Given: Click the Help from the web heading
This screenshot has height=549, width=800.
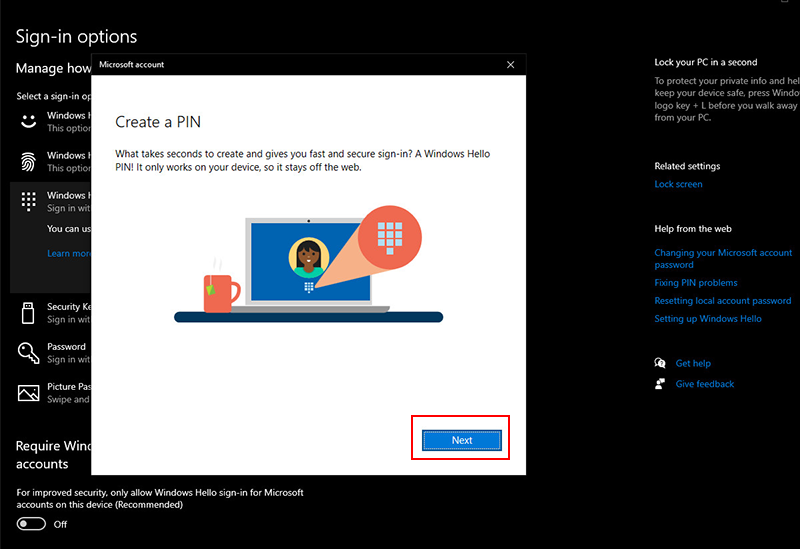Looking at the screenshot, I should 693,229.
